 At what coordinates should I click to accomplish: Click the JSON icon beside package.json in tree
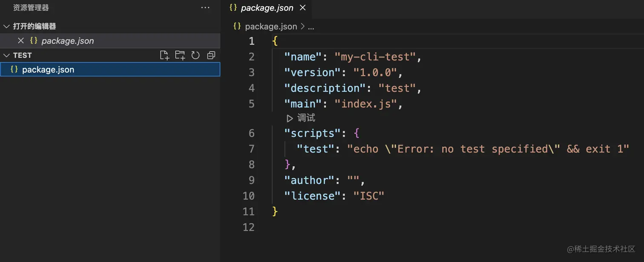click(x=13, y=69)
